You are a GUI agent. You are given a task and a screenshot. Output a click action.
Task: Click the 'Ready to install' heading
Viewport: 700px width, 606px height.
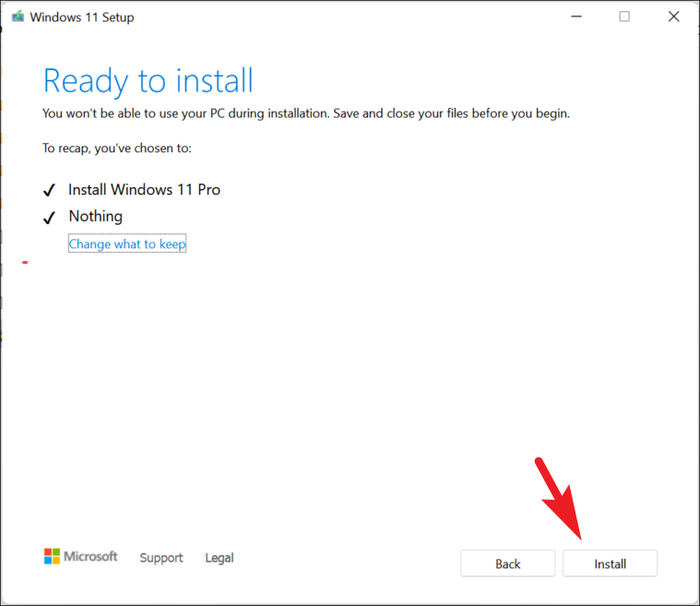(148, 81)
